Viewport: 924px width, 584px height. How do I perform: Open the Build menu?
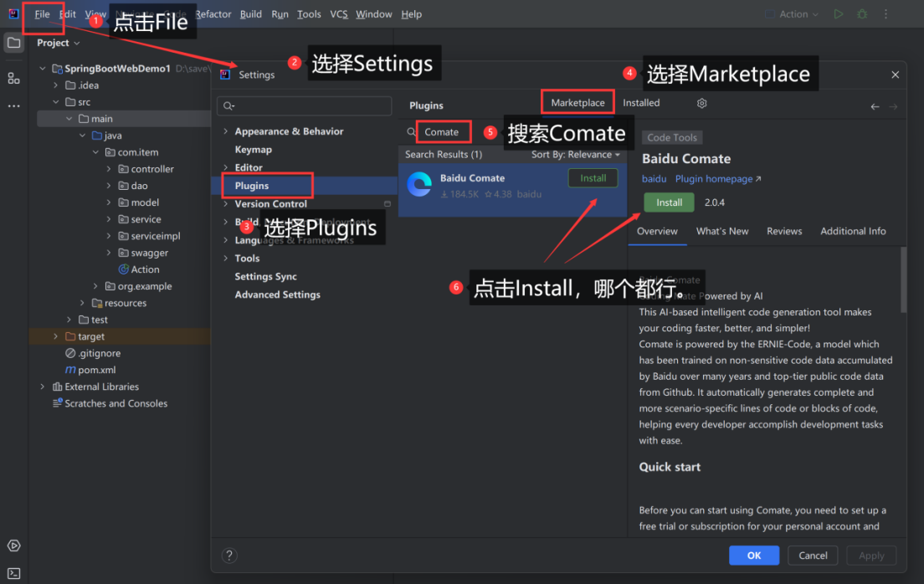[x=251, y=14]
